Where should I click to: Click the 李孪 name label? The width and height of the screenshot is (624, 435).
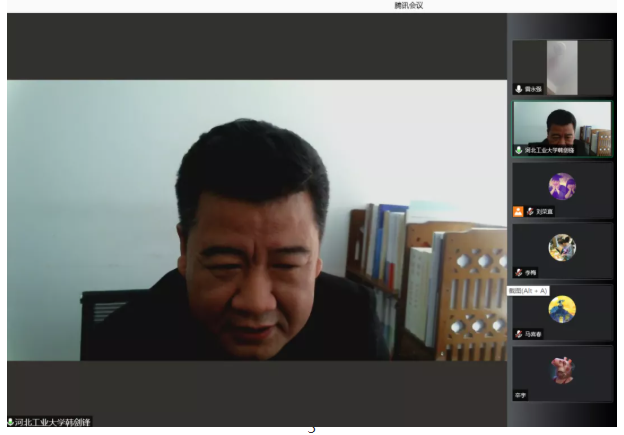[521, 395]
